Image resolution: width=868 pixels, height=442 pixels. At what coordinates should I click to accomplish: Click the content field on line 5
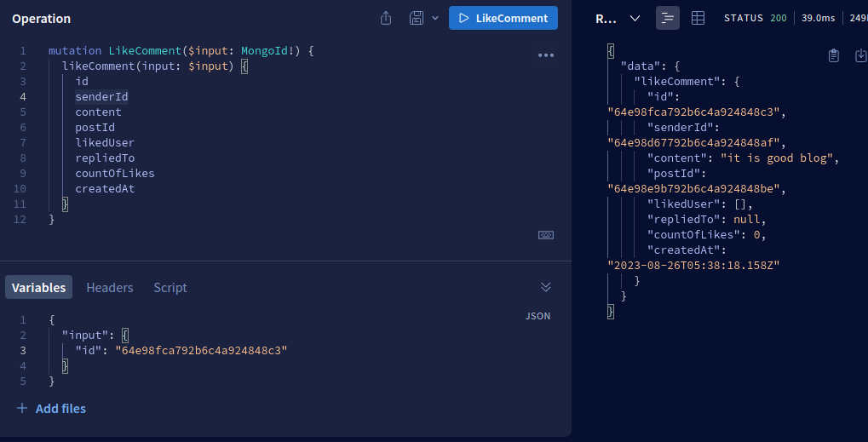pyautogui.click(x=98, y=112)
